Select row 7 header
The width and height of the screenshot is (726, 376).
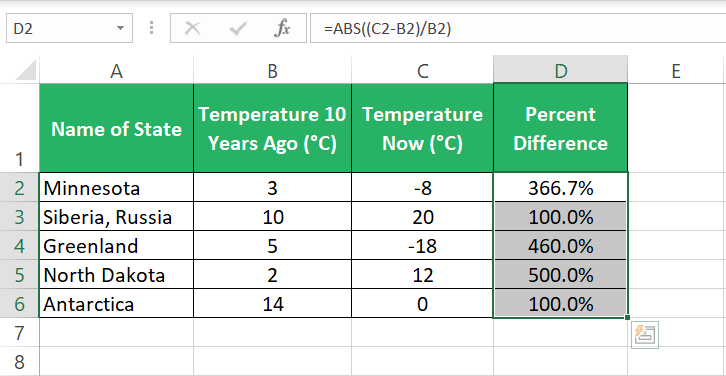(x=19, y=332)
